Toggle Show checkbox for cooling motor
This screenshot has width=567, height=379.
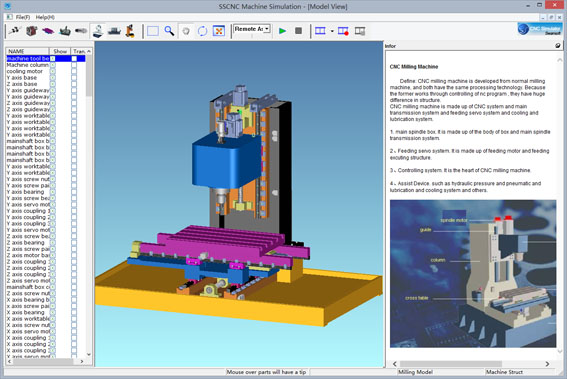point(53,71)
